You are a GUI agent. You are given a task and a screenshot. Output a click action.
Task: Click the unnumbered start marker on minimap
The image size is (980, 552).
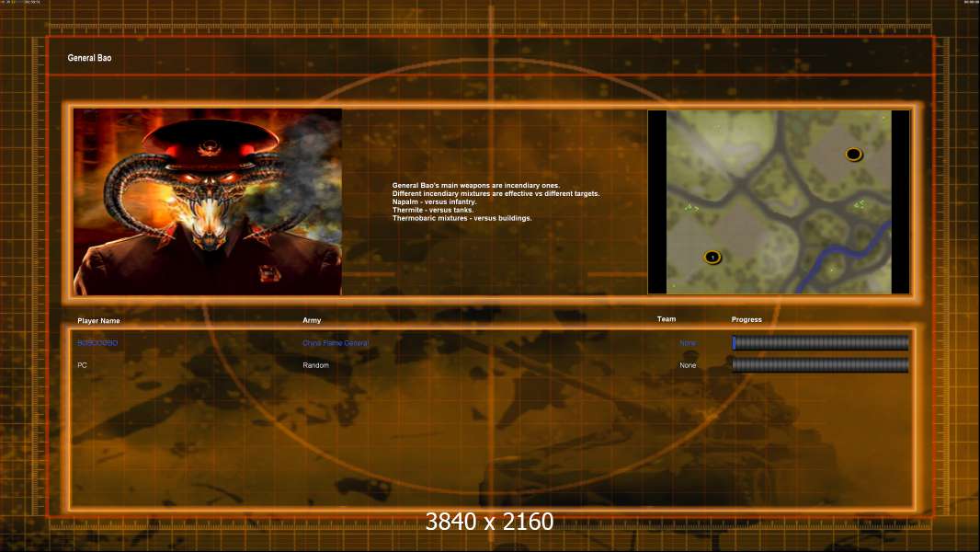point(854,154)
